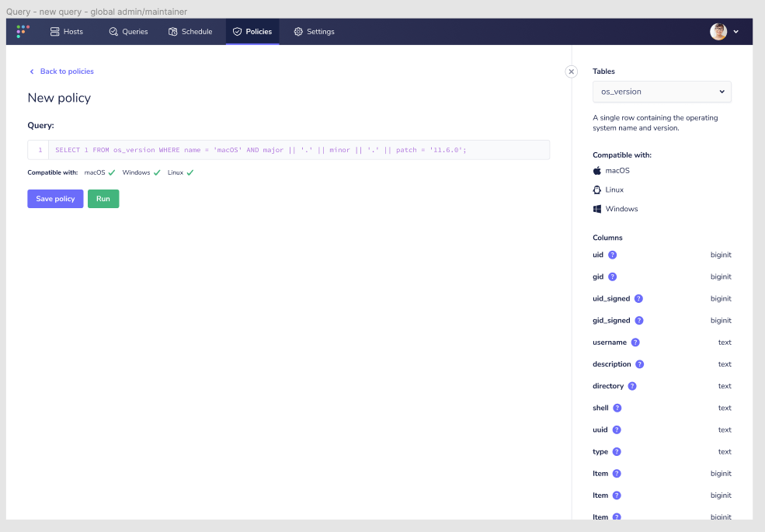
Task: Open the os_version tables dropdown
Action: pyautogui.click(x=661, y=92)
